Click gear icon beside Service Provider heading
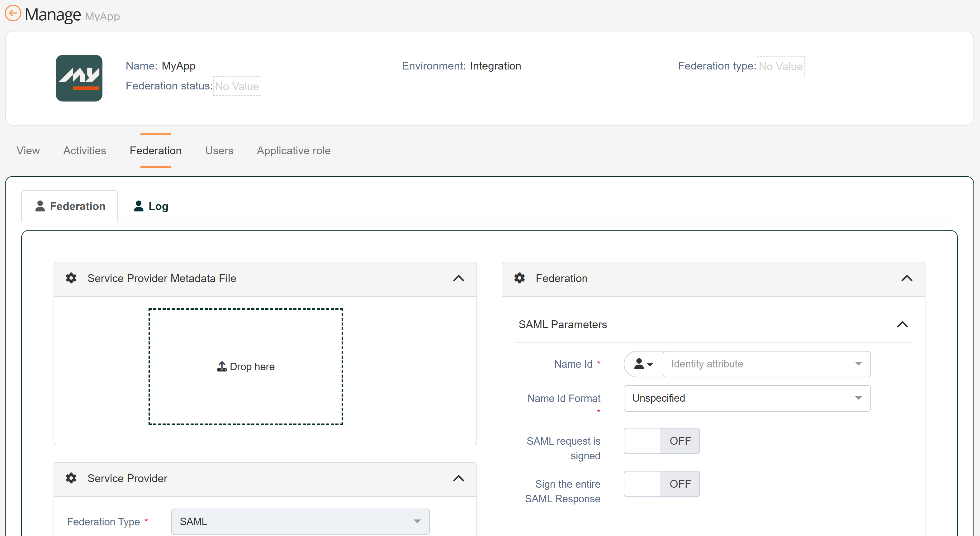Viewport: 980px width, 536px height. [71, 478]
